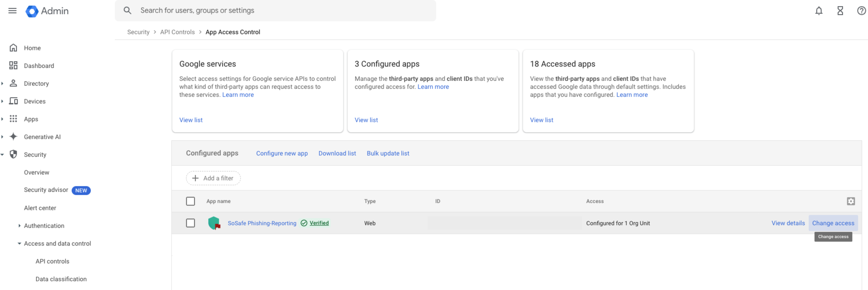Click the pending tasks hourglass icon
Viewport: 868px width, 290px height.
pyautogui.click(x=840, y=10)
